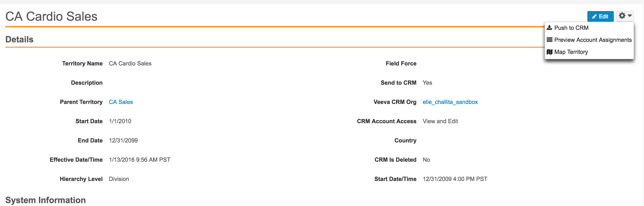Click the gear settings icon

click(x=622, y=16)
